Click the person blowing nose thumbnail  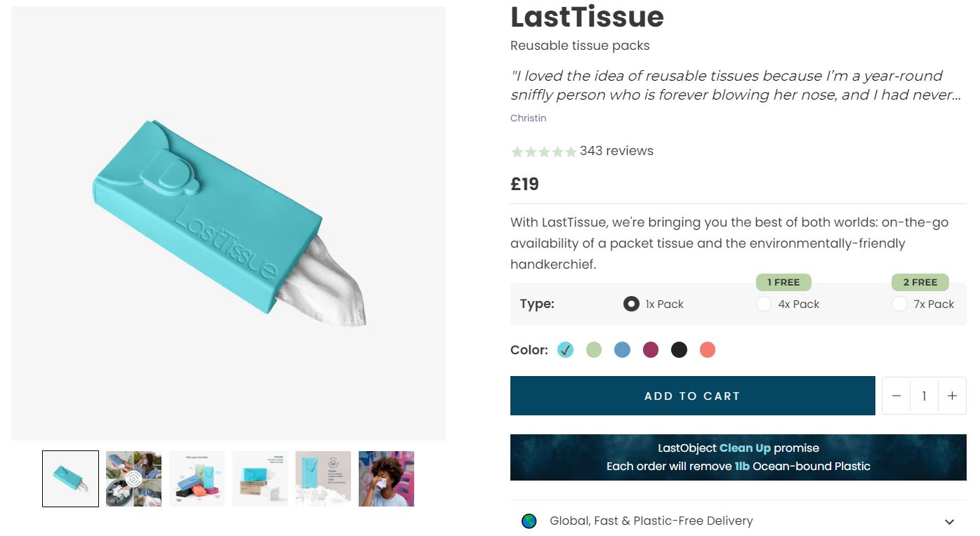tap(386, 478)
